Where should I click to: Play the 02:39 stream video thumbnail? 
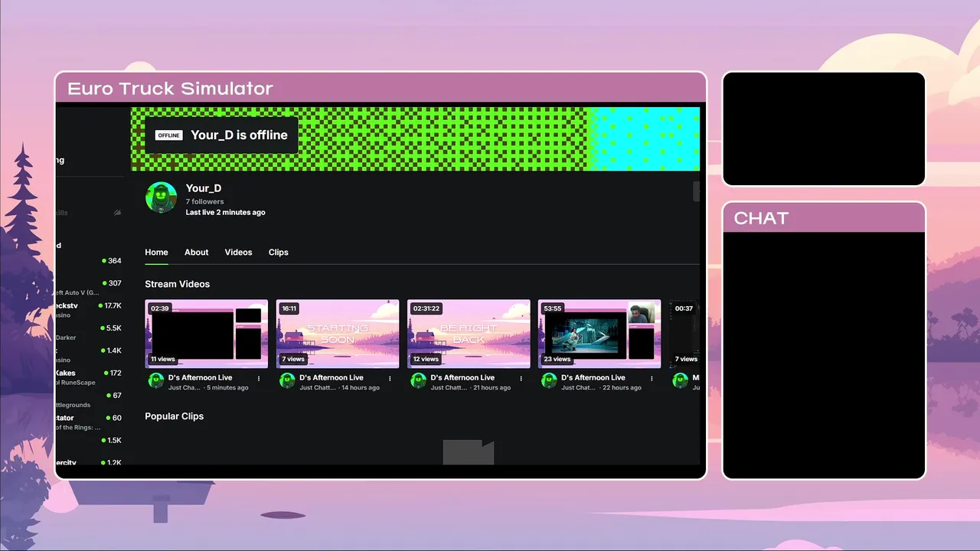click(207, 334)
